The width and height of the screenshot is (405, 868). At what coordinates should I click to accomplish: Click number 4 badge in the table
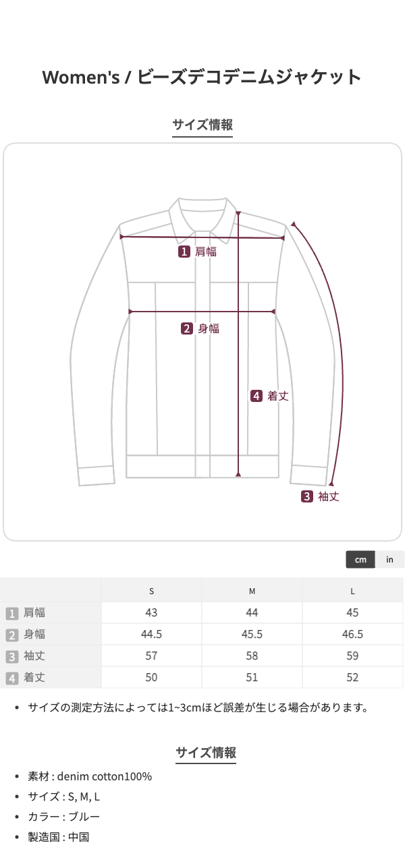(x=11, y=678)
